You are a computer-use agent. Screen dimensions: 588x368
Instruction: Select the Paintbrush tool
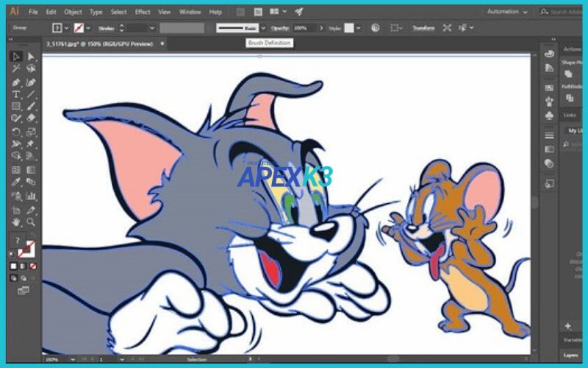coord(31,106)
